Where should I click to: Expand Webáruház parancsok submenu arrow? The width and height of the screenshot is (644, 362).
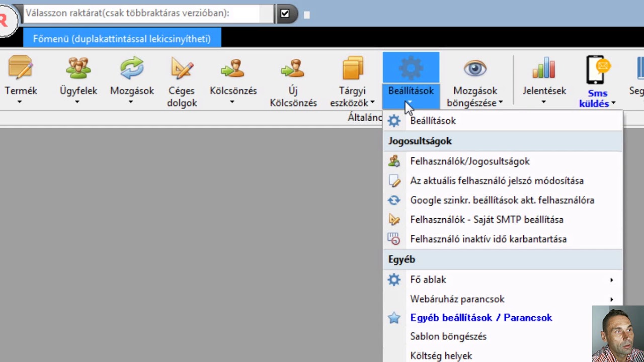coord(612,300)
